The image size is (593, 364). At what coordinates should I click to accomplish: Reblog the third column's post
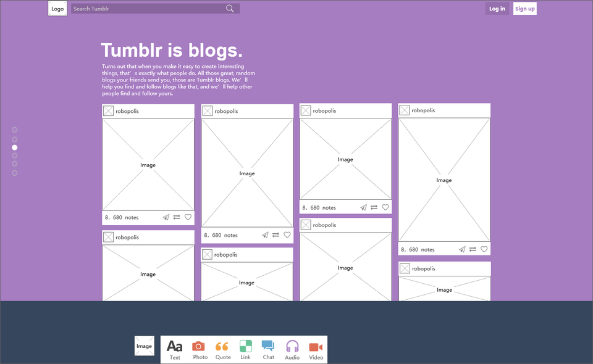[x=374, y=207]
